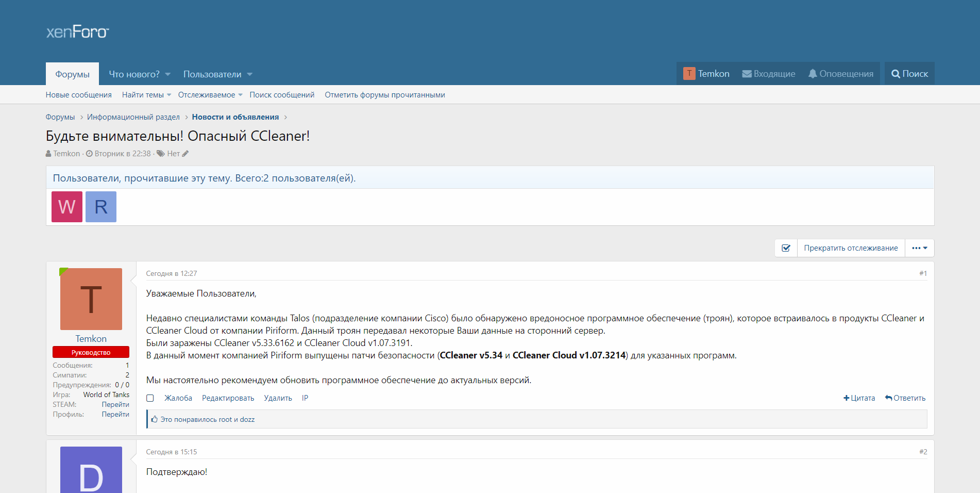Click the 'IP' link on post #1
Image resolution: width=980 pixels, height=493 pixels.
click(305, 398)
